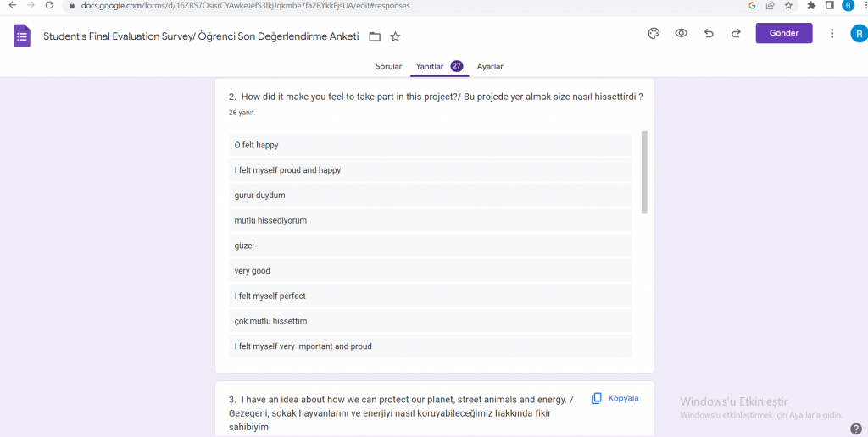Bookmark this page in the address bar
Screen dimensions: 868x437
click(x=788, y=5)
